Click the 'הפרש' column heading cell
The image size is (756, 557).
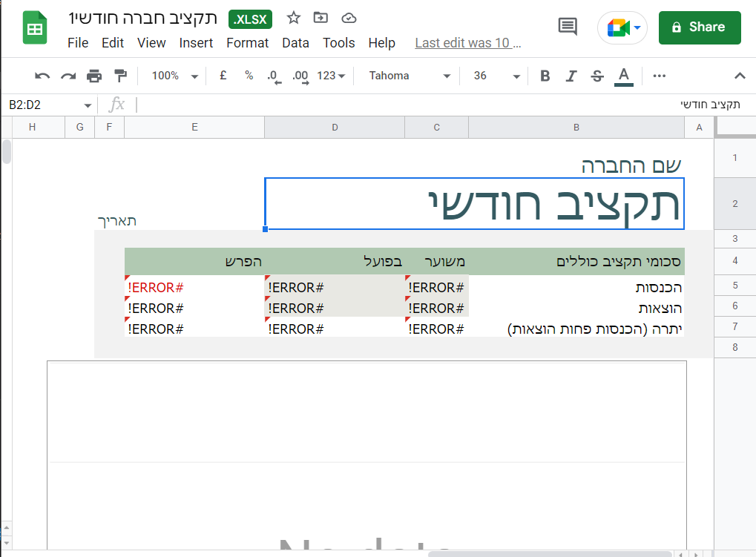(194, 262)
